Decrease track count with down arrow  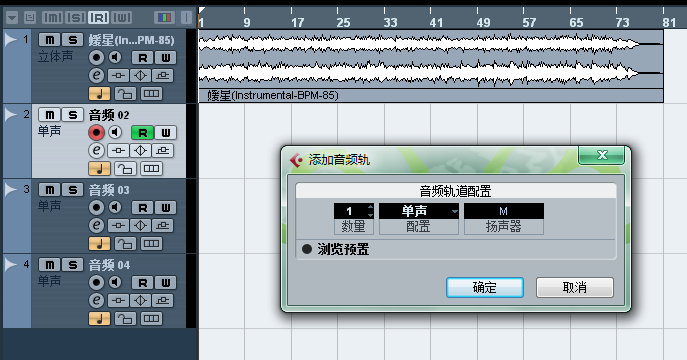[x=371, y=215]
